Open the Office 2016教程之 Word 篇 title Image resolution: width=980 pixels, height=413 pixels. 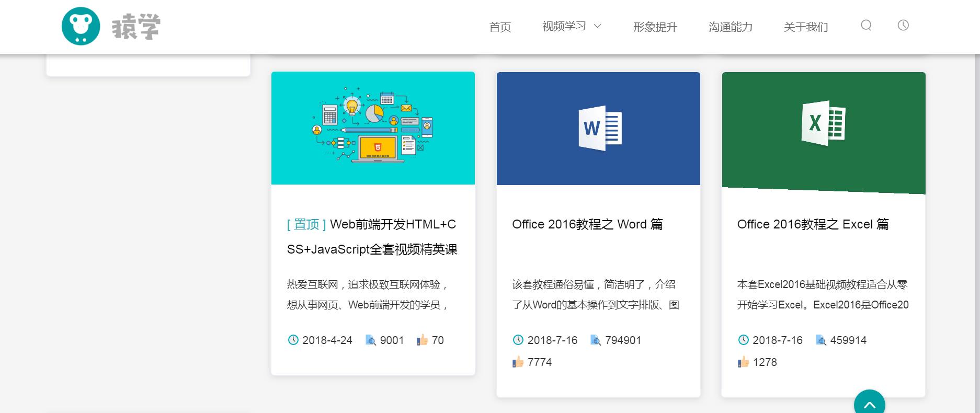coord(587,224)
